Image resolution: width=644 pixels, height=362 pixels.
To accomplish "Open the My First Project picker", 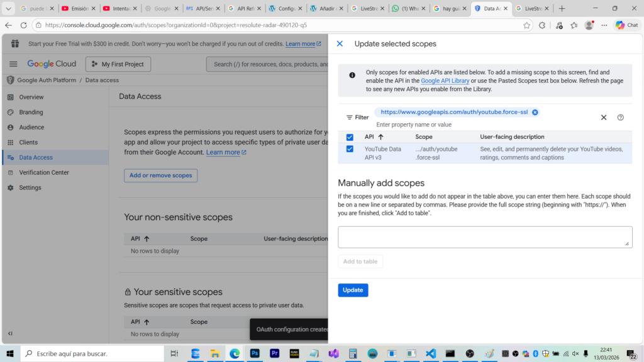I will point(118,64).
